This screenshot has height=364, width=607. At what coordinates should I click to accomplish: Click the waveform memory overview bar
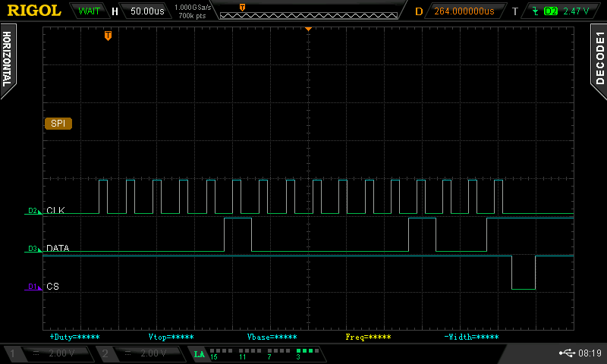pyautogui.click(x=309, y=16)
